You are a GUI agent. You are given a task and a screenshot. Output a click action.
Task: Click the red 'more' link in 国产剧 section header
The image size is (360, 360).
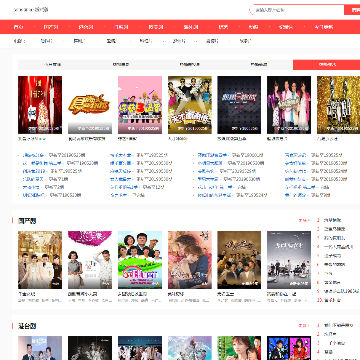tap(304, 221)
